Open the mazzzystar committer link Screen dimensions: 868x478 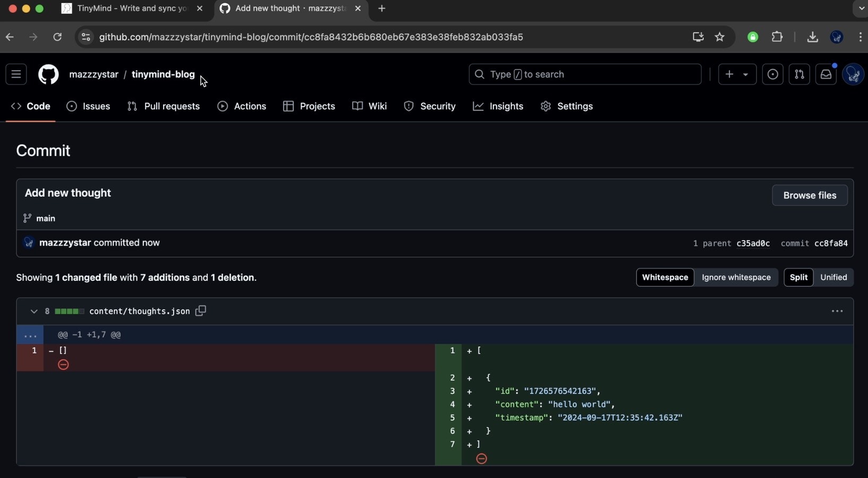point(65,243)
